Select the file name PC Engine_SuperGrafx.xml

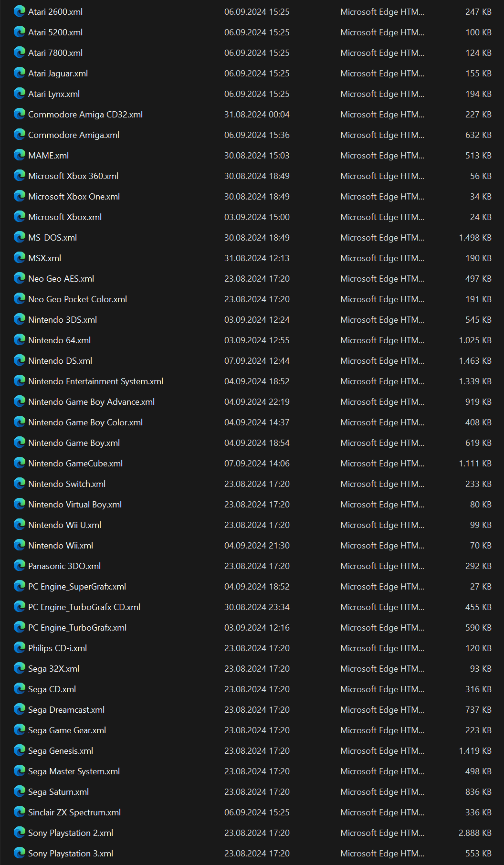[x=77, y=587]
